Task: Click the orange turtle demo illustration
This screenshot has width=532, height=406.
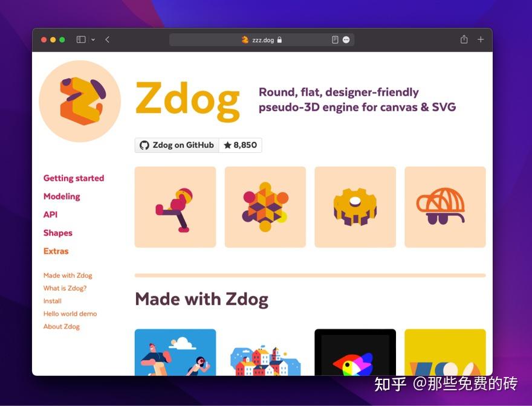Action: 445,207
